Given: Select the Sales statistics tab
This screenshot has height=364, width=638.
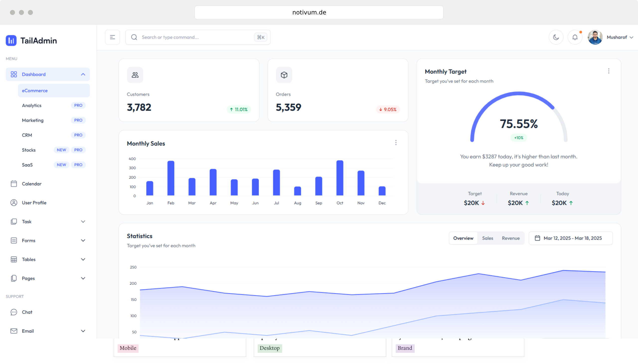Looking at the screenshot, I should point(487,238).
